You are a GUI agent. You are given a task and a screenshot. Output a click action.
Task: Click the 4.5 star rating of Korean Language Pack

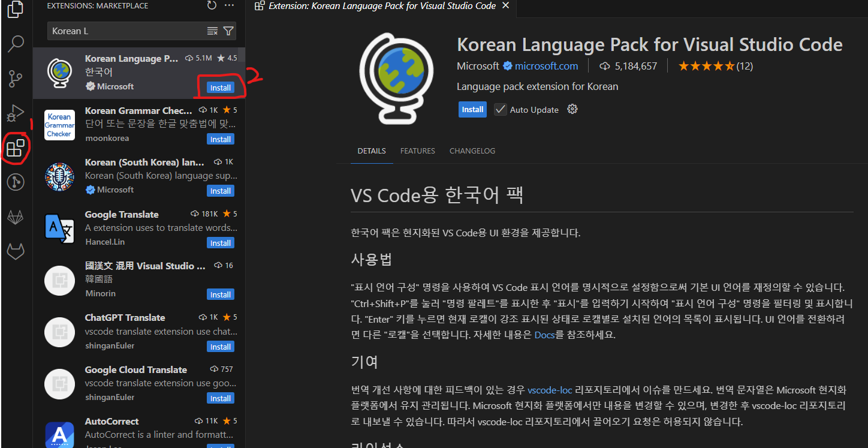coord(227,58)
